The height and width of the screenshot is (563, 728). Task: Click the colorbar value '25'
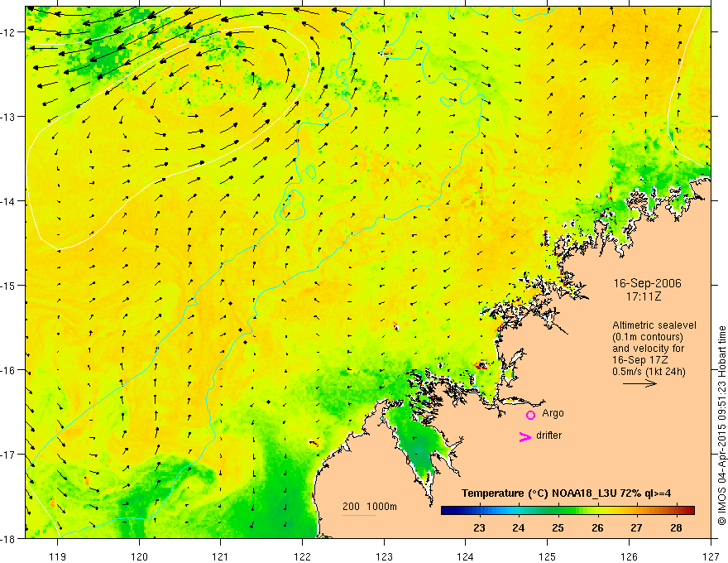point(558,527)
